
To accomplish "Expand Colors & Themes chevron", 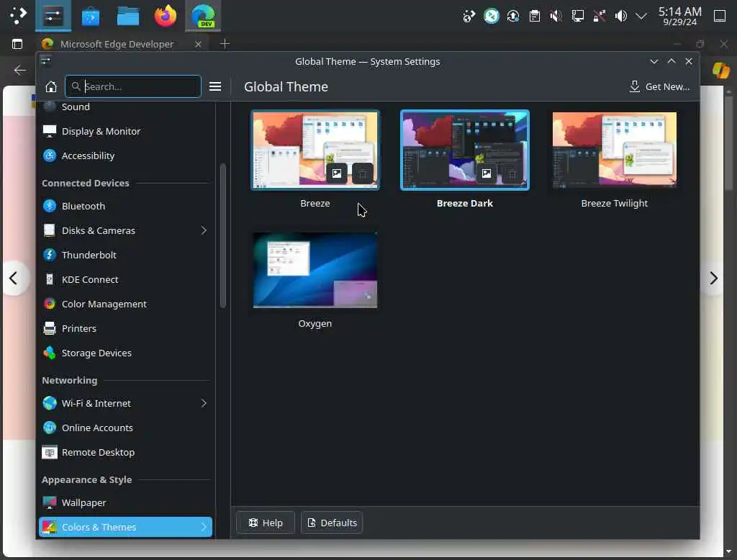I will click(204, 527).
